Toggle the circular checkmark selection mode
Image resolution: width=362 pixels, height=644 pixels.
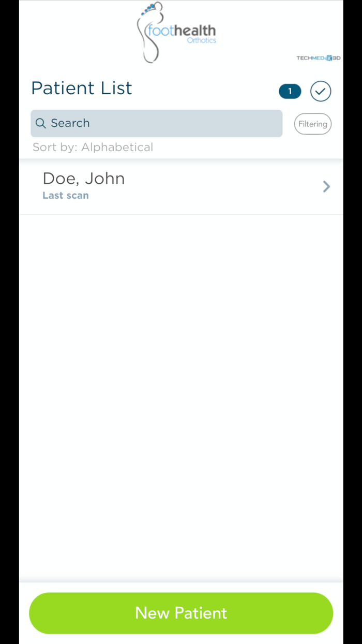[321, 92]
